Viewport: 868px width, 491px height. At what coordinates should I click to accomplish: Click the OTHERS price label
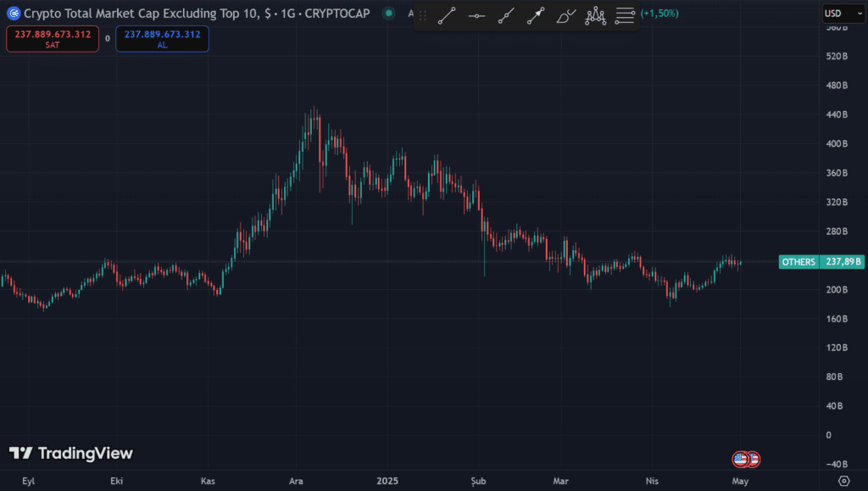pos(798,262)
